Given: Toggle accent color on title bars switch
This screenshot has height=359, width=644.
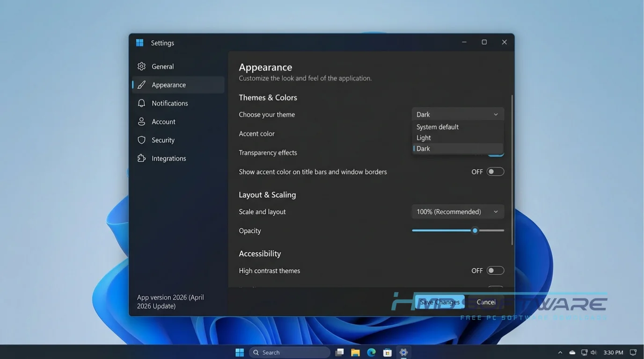Looking at the screenshot, I should click(495, 172).
